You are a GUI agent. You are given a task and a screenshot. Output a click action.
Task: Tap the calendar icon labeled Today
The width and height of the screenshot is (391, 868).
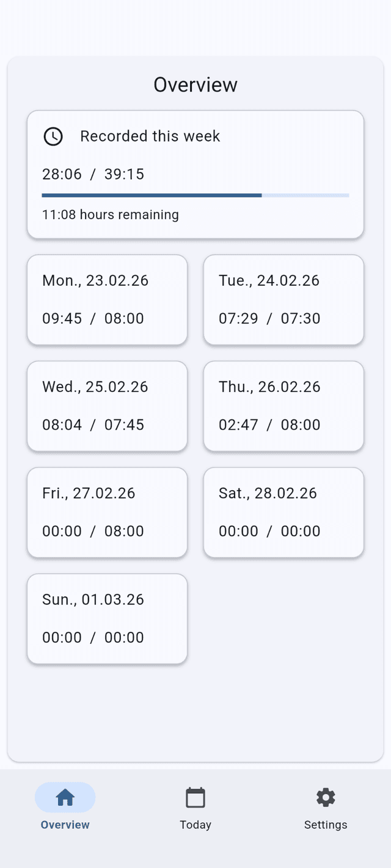click(195, 797)
